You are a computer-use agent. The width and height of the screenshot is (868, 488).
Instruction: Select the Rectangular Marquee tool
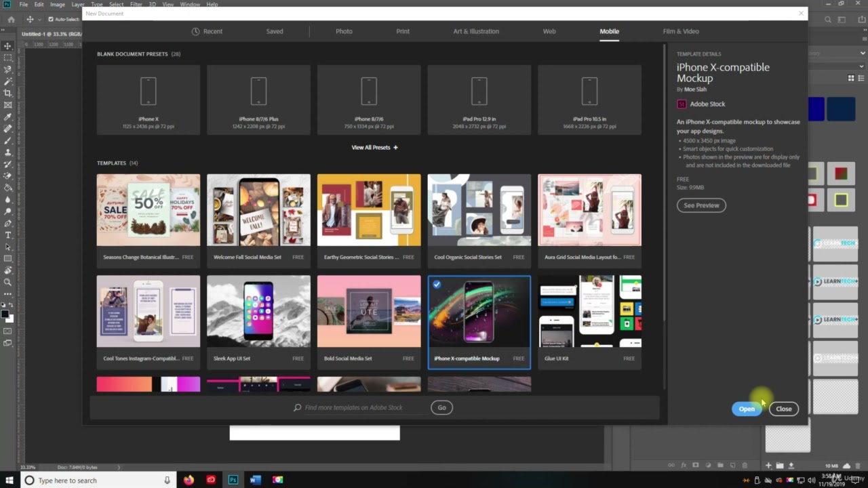(8, 58)
